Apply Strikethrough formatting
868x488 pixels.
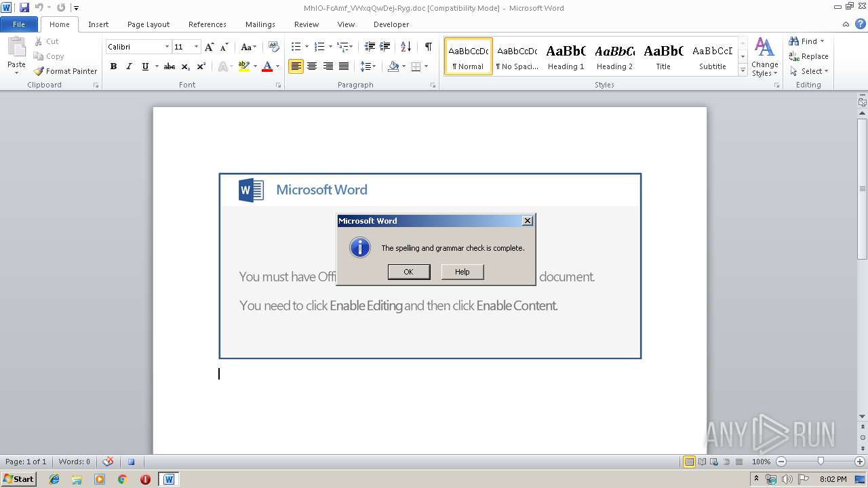pyautogui.click(x=170, y=66)
